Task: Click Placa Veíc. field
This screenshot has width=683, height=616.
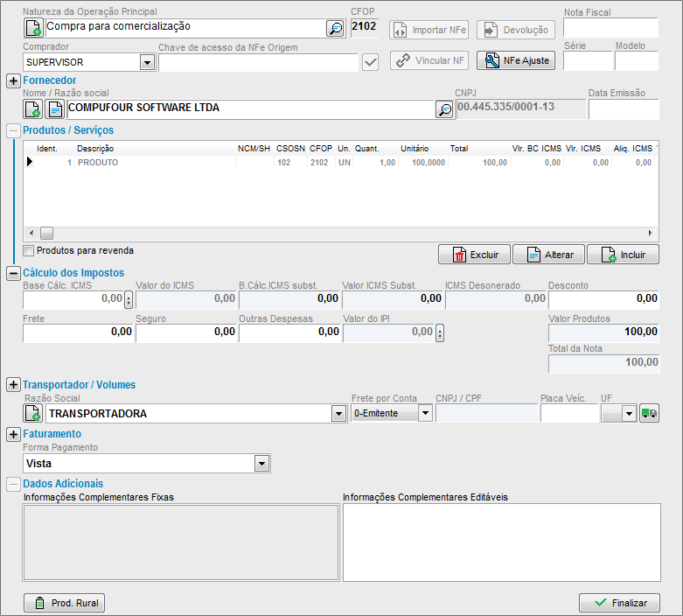Action: (569, 413)
